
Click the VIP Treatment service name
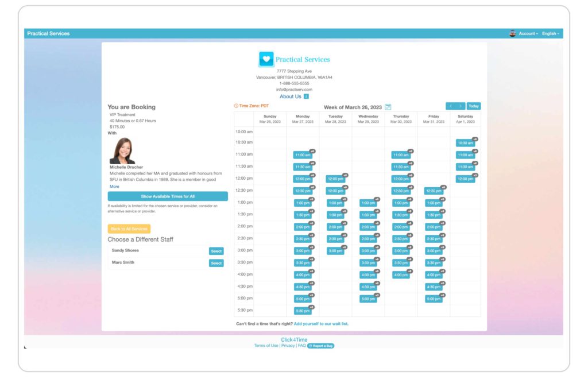pos(122,115)
